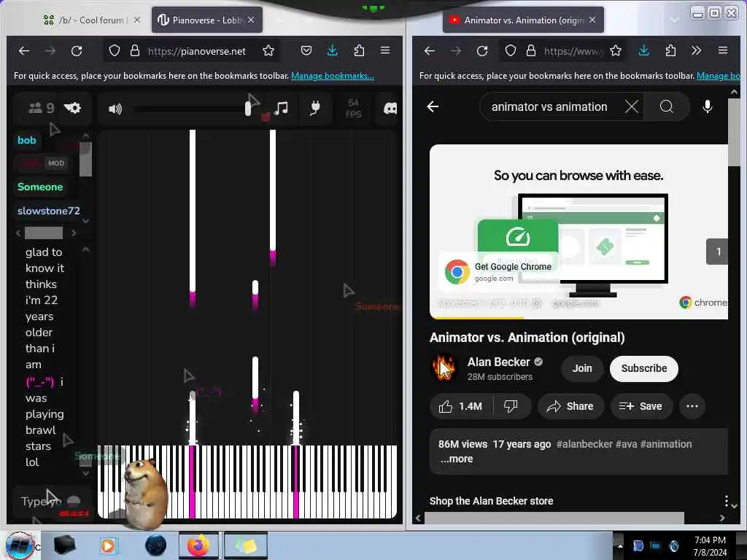Open Firefox menu in Pianoverse window
This screenshot has height=560, width=747.
click(x=385, y=50)
